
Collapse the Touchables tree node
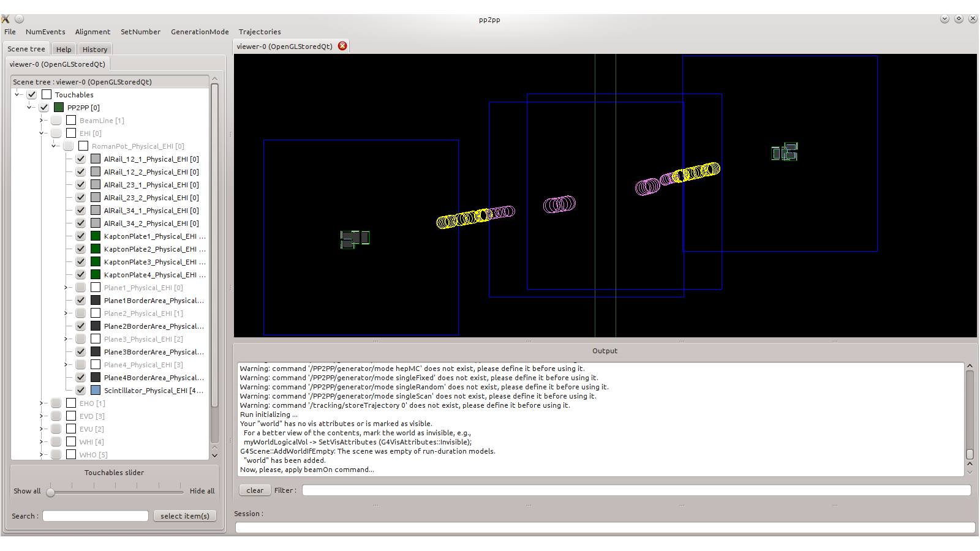[x=17, y=94]
